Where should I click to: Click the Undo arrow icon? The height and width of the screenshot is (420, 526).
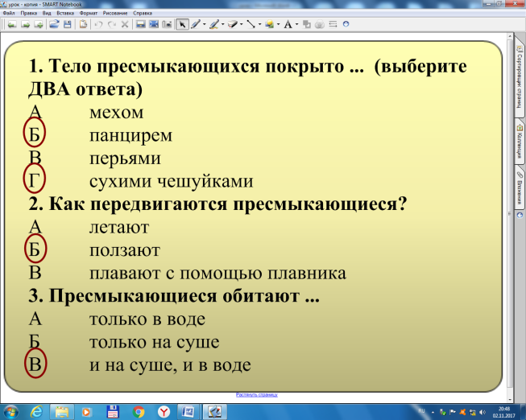click(99, 24)
